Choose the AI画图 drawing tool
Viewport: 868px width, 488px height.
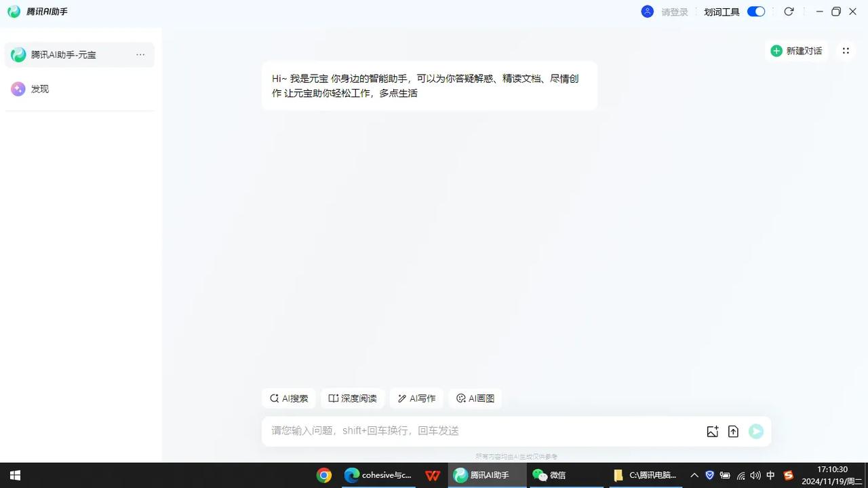(475, 398)
